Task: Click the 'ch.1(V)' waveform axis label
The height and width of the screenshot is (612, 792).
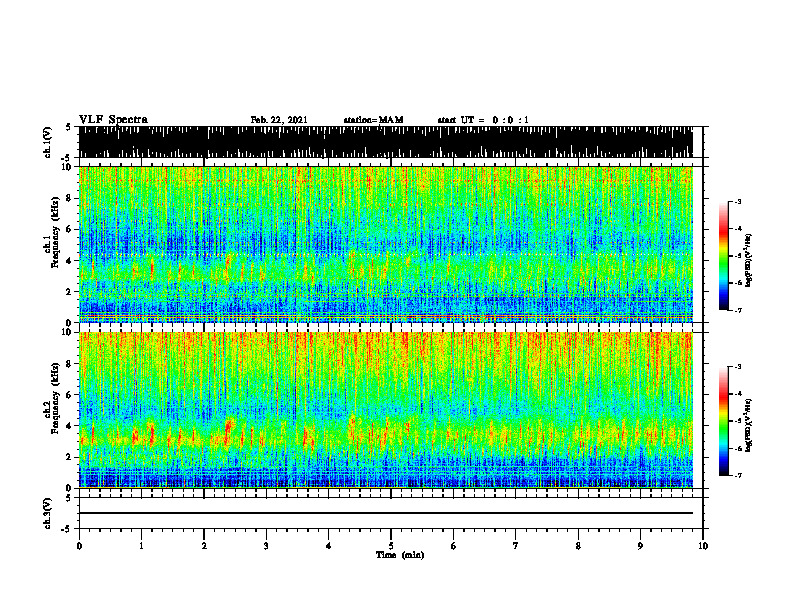Action: coord(48,142)
